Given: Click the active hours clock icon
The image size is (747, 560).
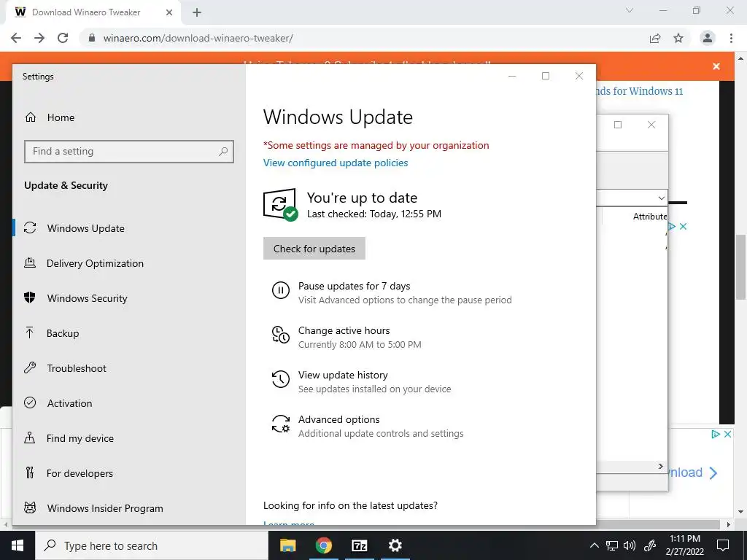Looking at the screenshot, I should click(281, 334).
